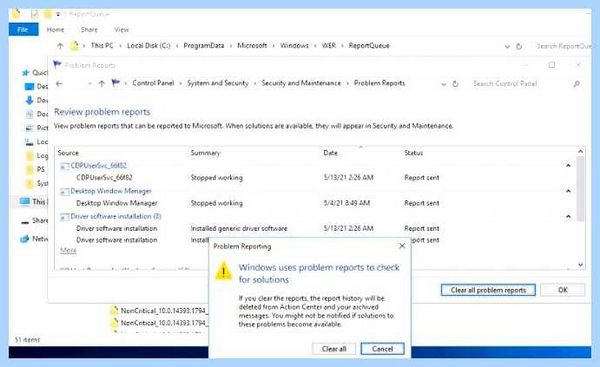Sort by Status column header
The height and width of the screenshot is (367, 600).
click(x=414, y=153)
